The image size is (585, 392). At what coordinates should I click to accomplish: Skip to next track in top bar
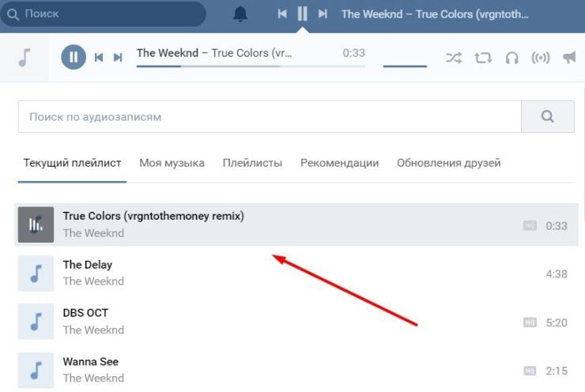coord(323,14)
